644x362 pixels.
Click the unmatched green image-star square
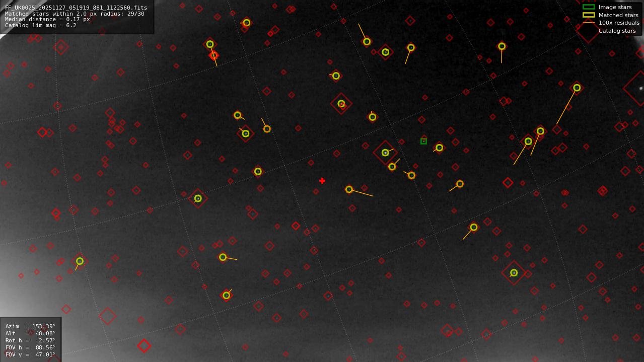point(423,141)
